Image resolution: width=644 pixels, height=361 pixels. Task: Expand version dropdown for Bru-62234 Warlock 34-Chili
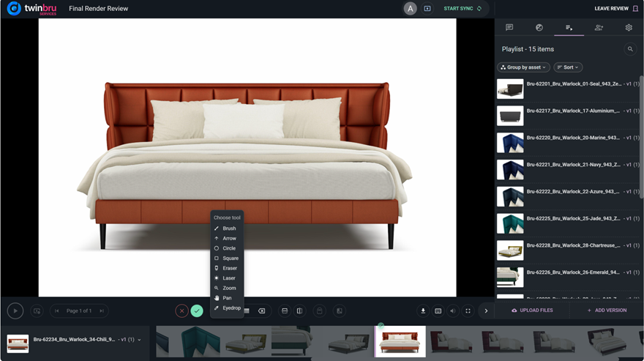[139, 340]
